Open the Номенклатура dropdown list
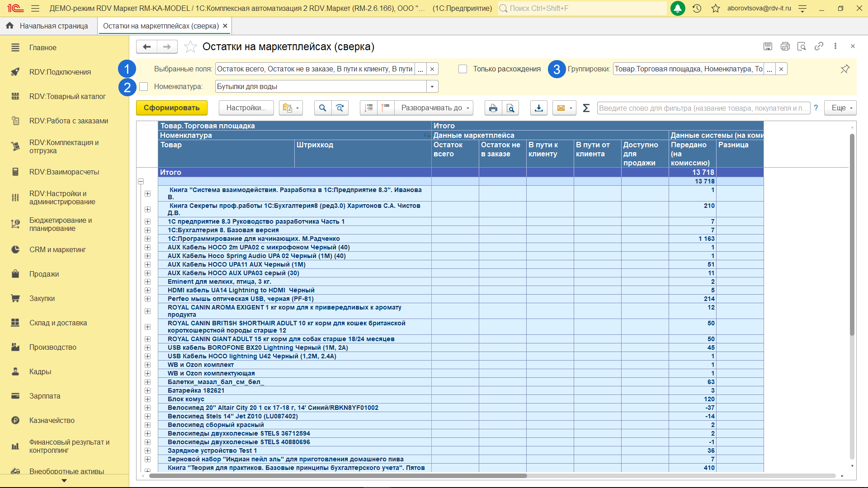This screenshot has height=488, width=868. pos(432,87)
